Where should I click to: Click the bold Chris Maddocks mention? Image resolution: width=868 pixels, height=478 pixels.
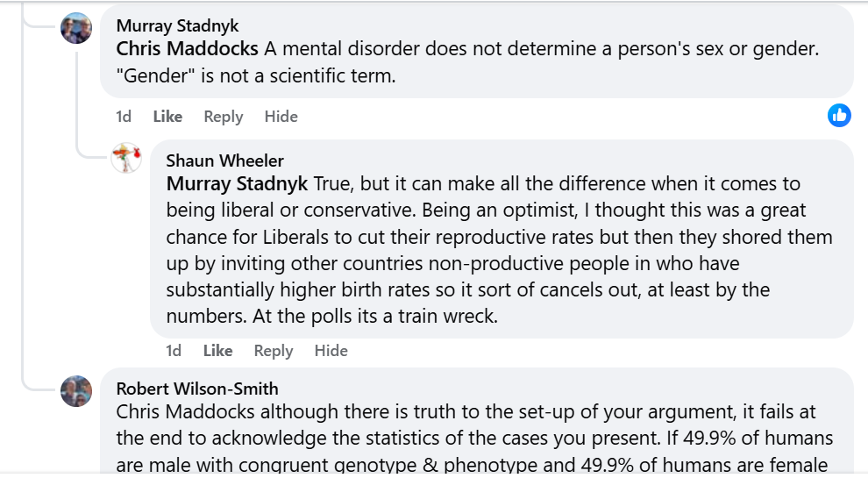click(x=187, y=49)
